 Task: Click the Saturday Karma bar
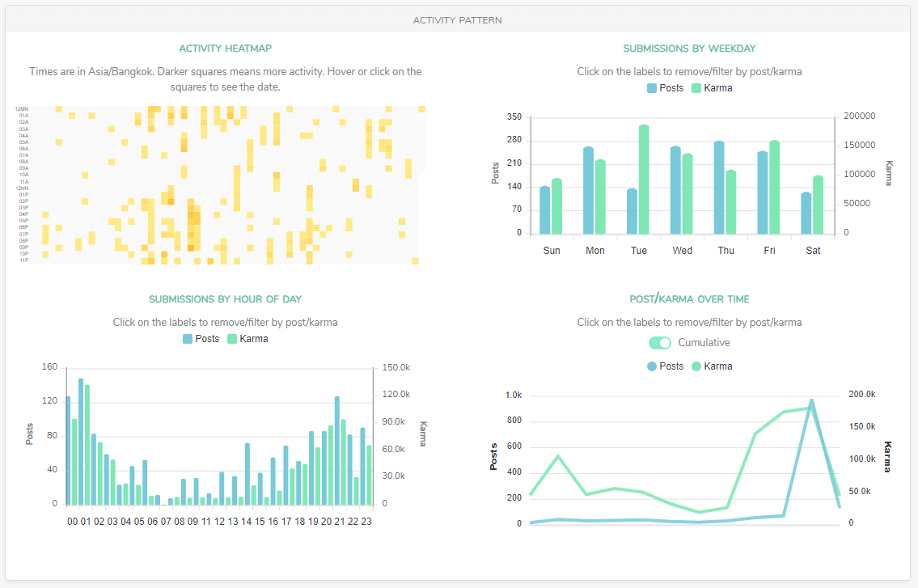tap(818, 205)
